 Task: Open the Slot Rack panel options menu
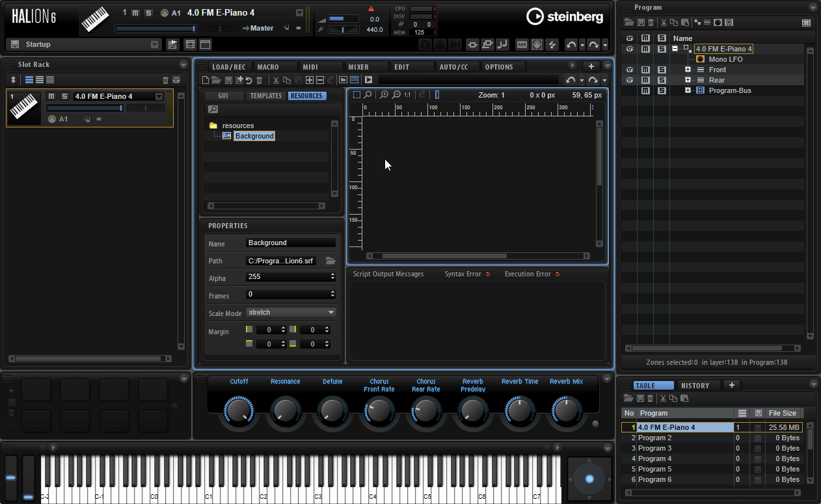183,64
